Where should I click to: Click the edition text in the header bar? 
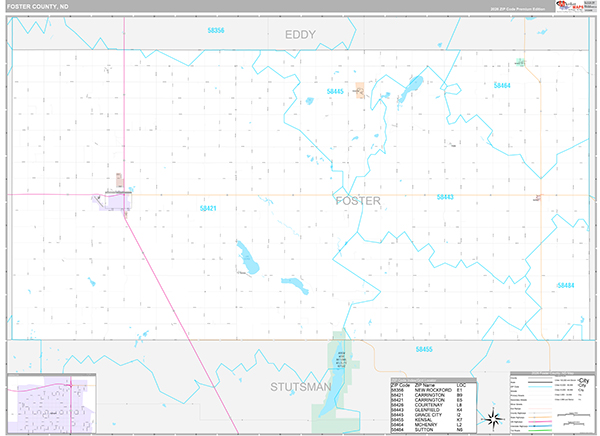[526, 7]
